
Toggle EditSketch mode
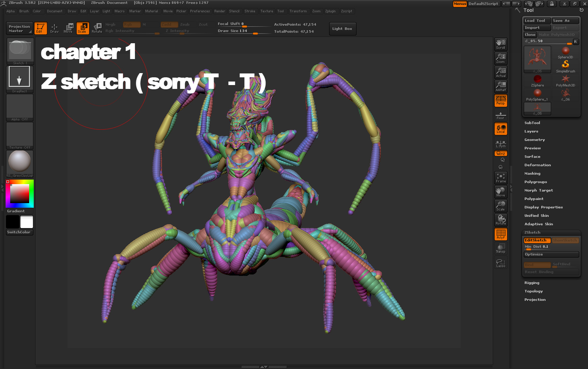(537, 240)
